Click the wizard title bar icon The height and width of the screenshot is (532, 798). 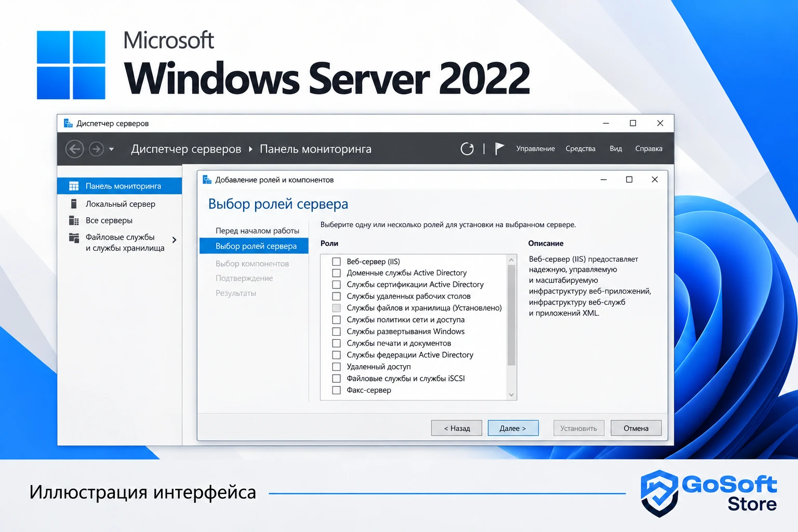tap(207, 180)
